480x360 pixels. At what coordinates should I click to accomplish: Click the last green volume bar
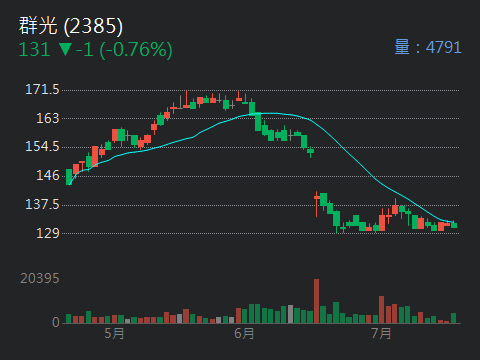(x=453, y=318)
